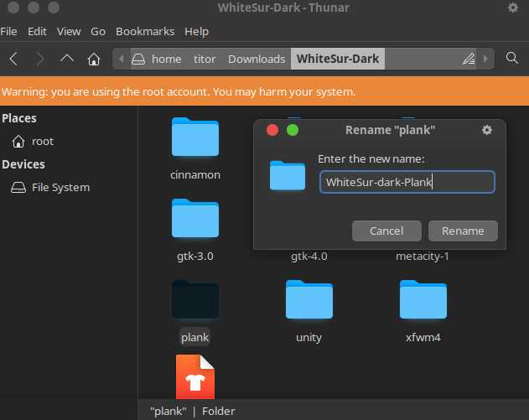Open the home folder toolbar icon

pyautogui.click(x=94, y=59)
